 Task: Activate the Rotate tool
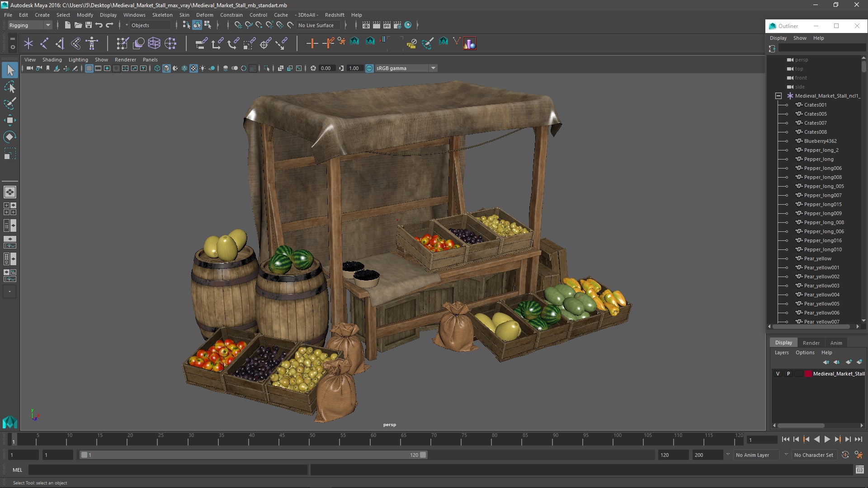(10, 137)
